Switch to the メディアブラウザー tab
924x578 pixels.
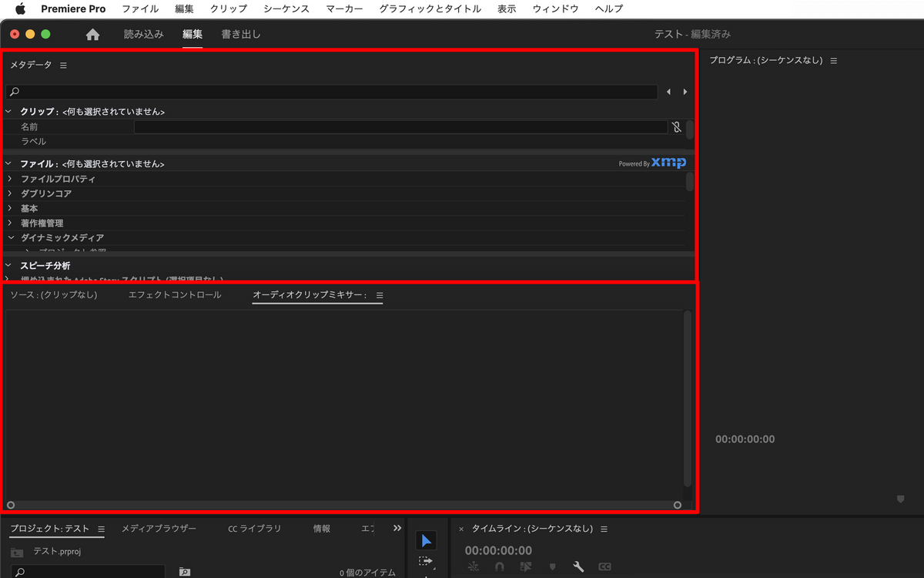coord(159,529)
